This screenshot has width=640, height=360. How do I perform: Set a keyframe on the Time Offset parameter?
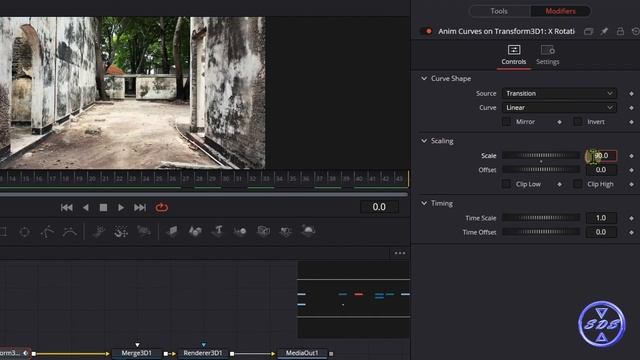point(631,232)
